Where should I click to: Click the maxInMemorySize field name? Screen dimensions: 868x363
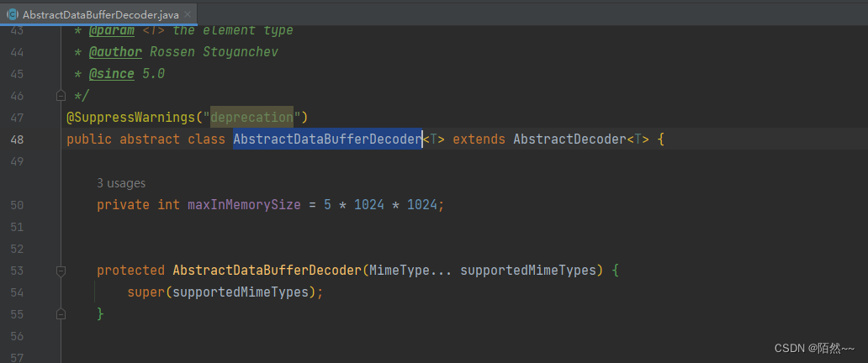click(x=244, y=205)
